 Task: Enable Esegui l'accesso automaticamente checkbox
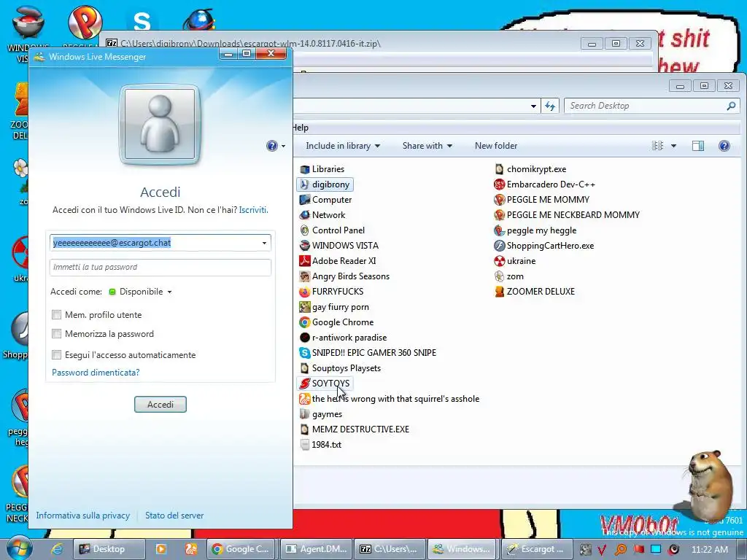click(57, 355)
